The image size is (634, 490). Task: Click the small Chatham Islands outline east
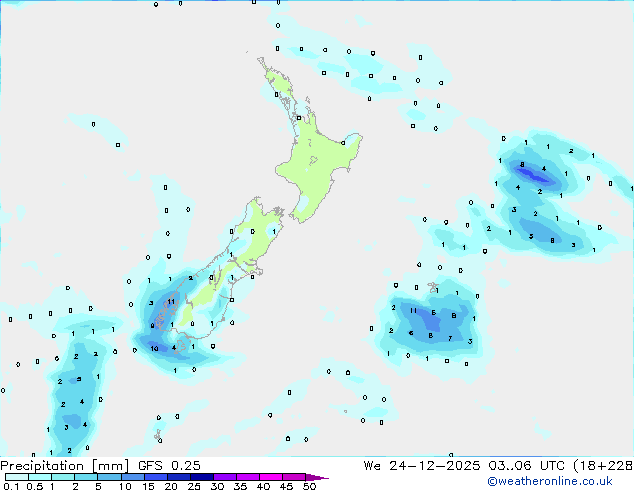[433, 287]
